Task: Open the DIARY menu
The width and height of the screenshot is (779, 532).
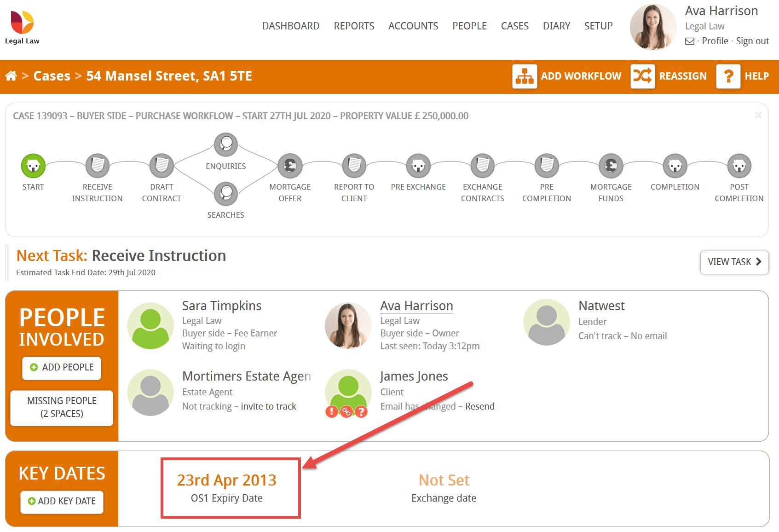Action: 556,26
